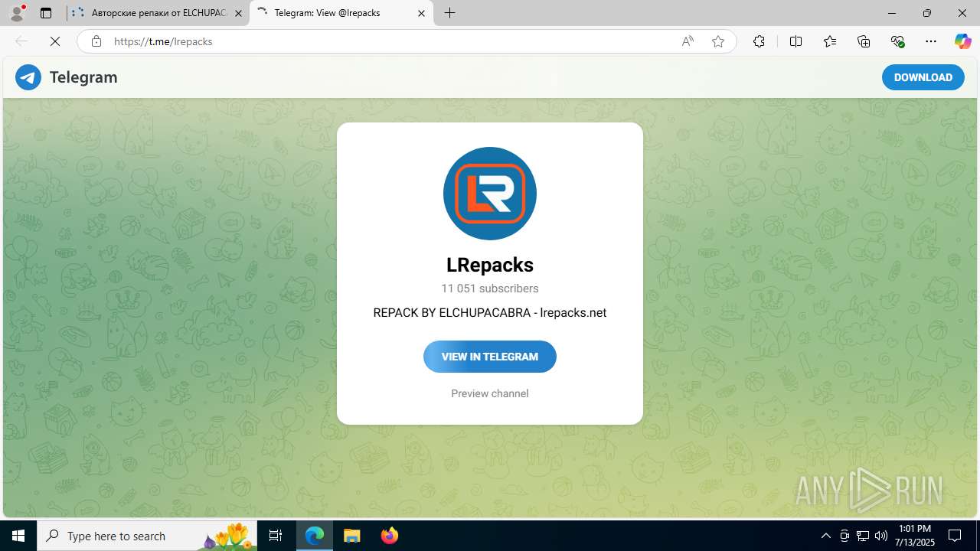Open Microsoft Edge from taskbar

pos(315,536)
